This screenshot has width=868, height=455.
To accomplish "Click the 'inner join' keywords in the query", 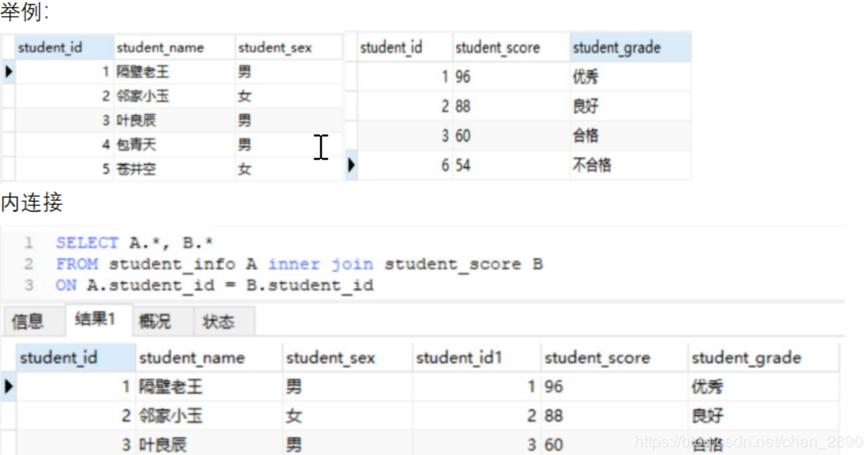I will pyautogui.click(x=320, y=263).
